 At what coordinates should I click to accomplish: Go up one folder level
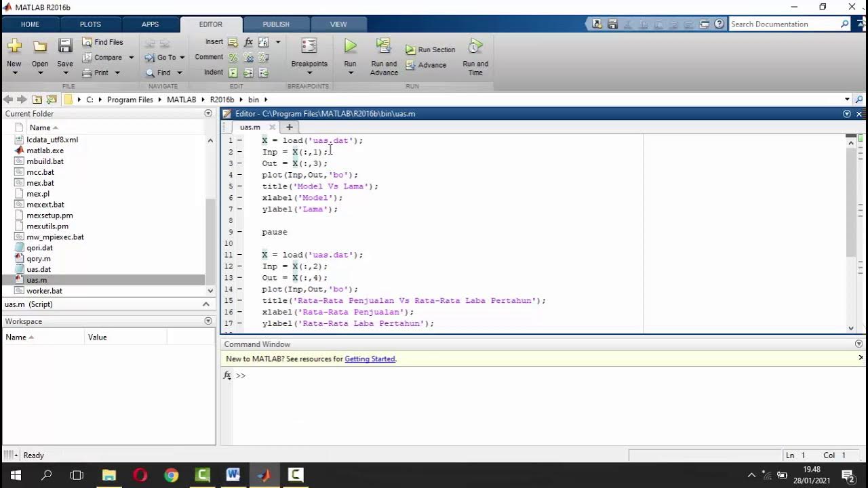tap(37, 100)
